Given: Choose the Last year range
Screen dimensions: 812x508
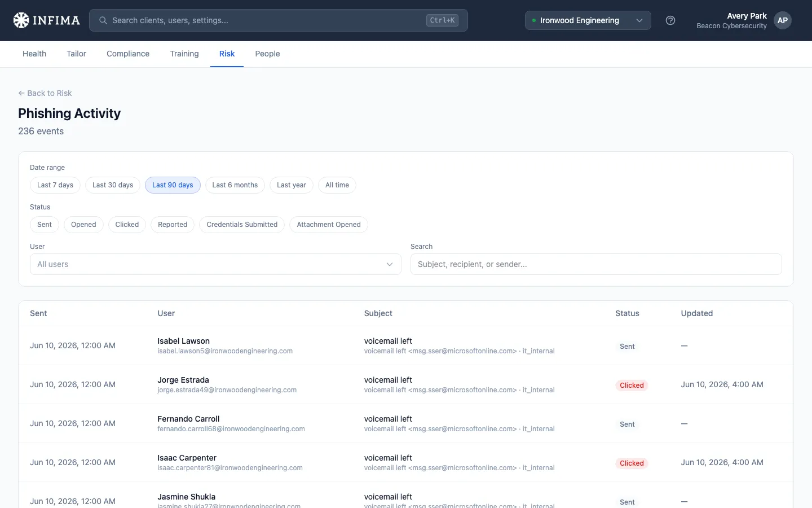Looking at the screenshot, I should [x=292, y=185].
